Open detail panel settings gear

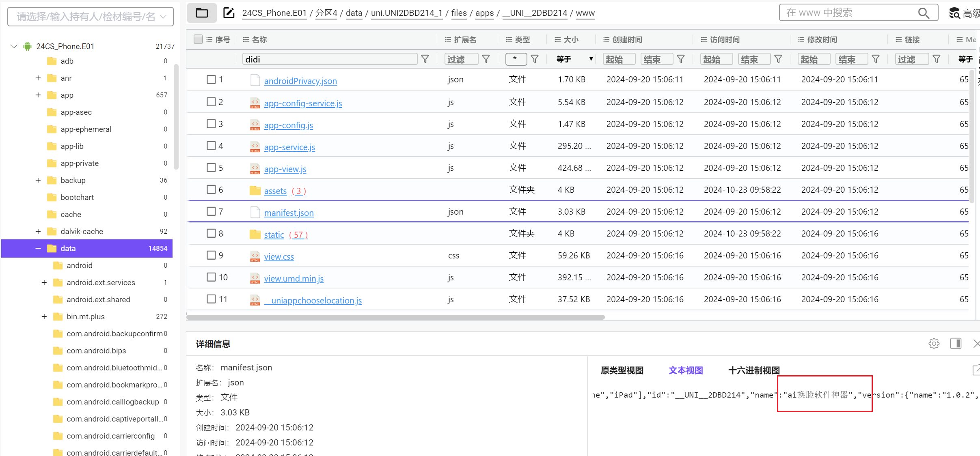[934, 344]
